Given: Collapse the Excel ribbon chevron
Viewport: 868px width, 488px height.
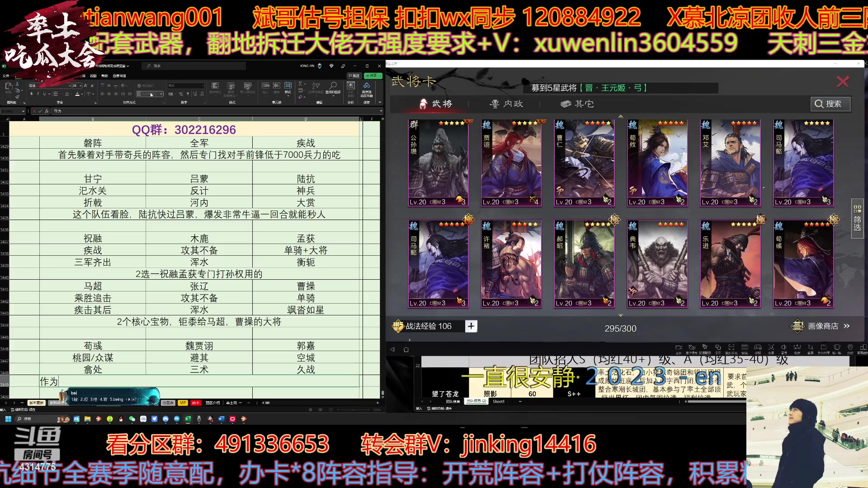Looking at the screenshot, I should pyautogui.click(x=380, y=103).
